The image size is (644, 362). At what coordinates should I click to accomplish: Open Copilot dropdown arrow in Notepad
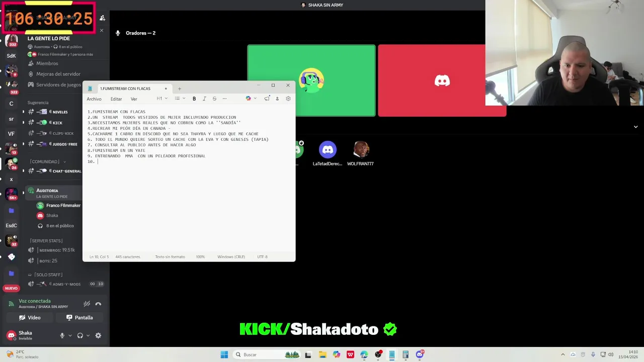tap(255, 99)
